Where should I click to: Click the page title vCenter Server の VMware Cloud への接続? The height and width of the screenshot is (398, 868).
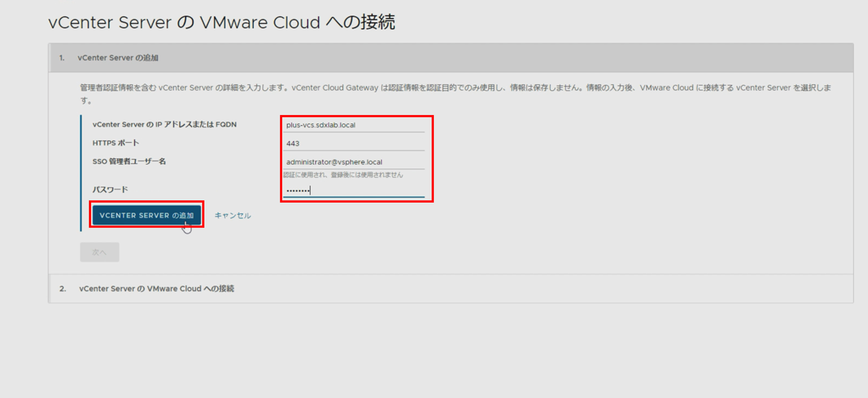[x=221, y=22]
